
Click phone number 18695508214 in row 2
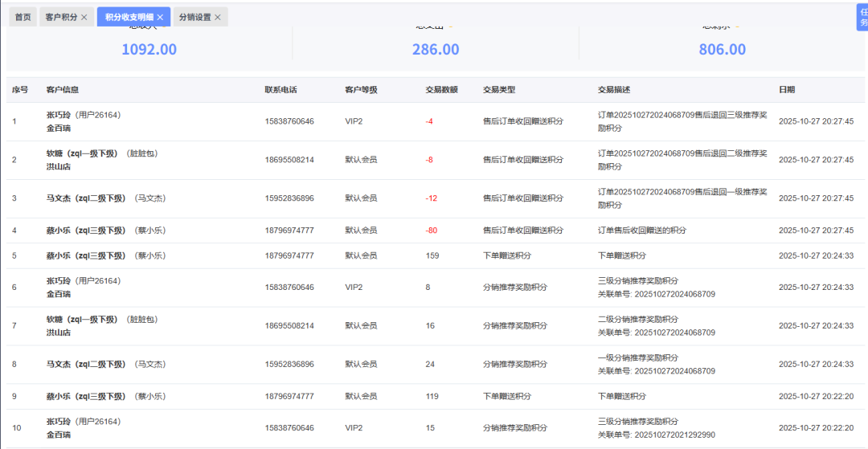(289, 160)
